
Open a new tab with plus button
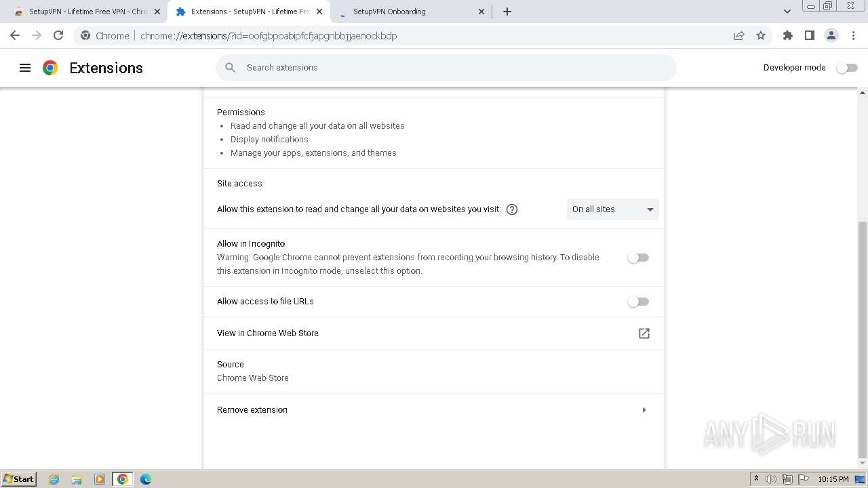[x=507, y=12]
